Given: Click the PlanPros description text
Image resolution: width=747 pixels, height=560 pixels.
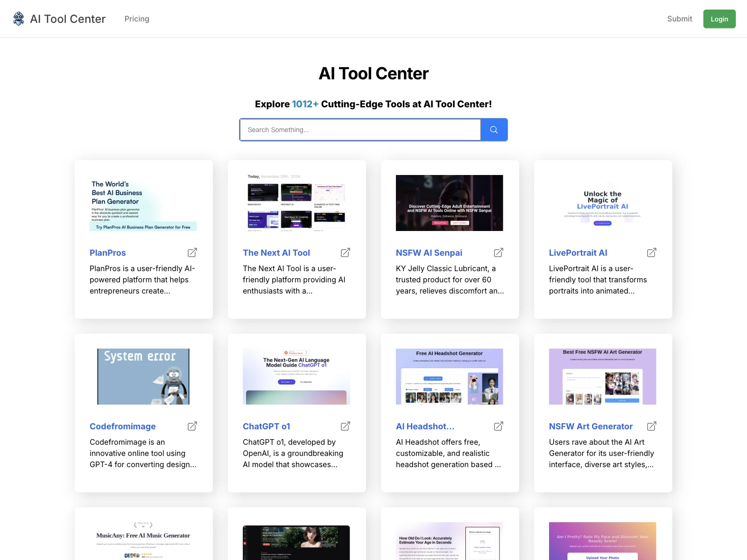Looking at the screenshot, I should (142, 280).
